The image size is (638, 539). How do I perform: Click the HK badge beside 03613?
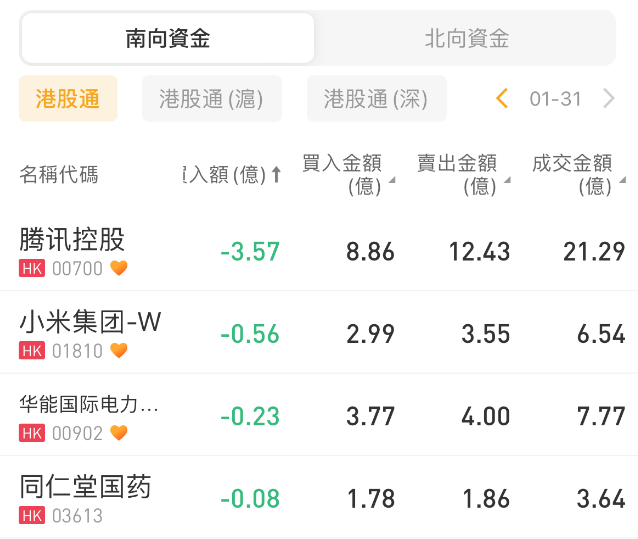pyautogui.click(x=32, y=515)
